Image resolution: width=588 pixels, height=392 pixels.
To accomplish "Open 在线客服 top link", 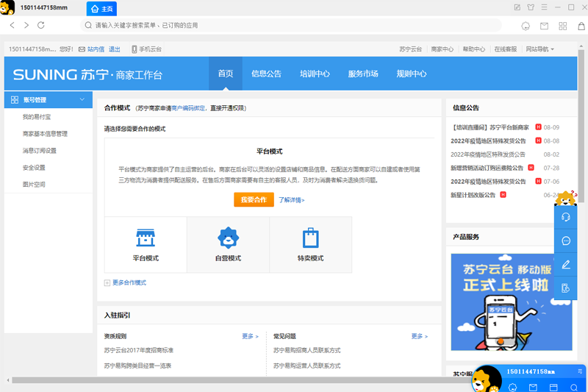I will [x=505, y=49].
